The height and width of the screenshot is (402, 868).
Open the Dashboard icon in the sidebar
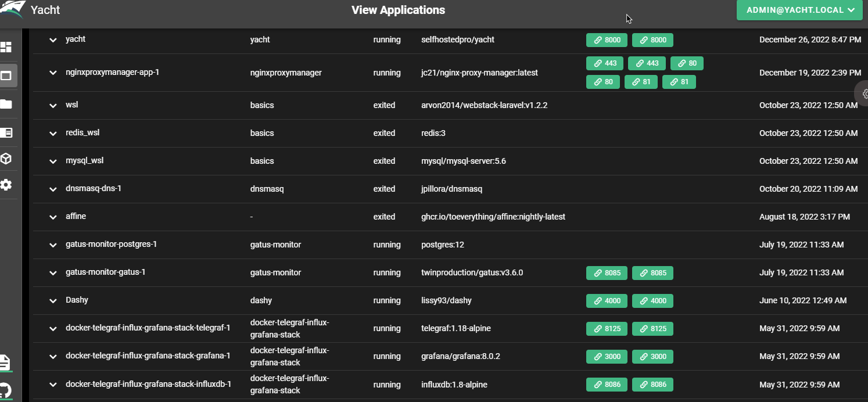point(6,47)
